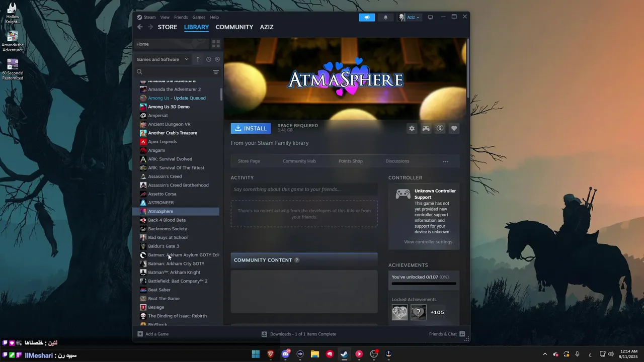Open Windows Start menu
The width and height of the screenshot is (644, 362).
pyautogui.click(x=256, y=354)
